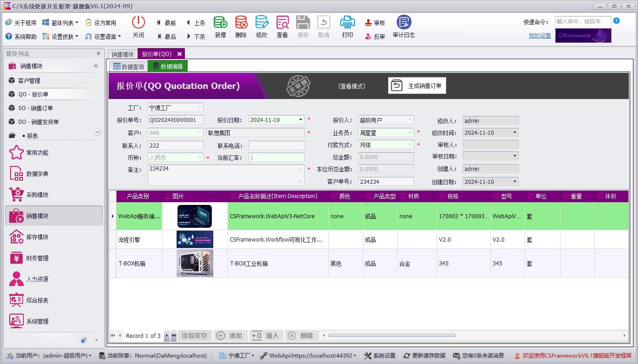The height and width of the screenshot is (364, 638).
Task: Click the 新增 (Add new) toolbar icon
Action: [220, 27]
